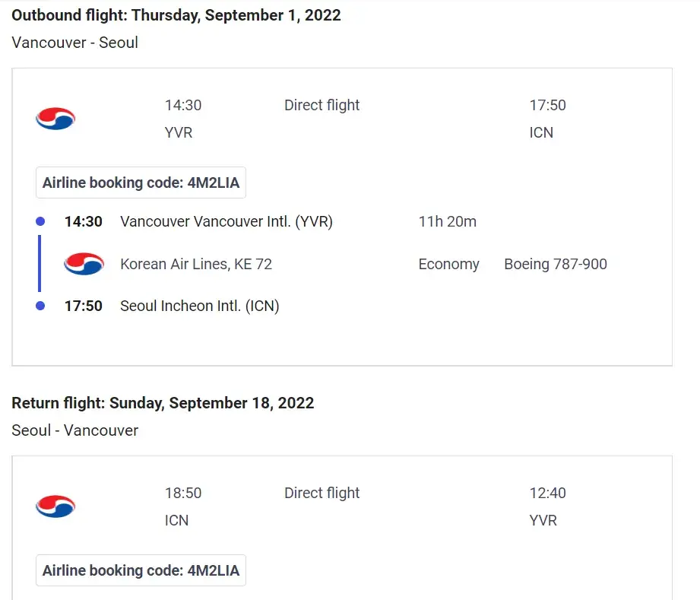Screen dimensions: 700x600
Task: Click the Korean Air logo beside KE 72
Action: click(x=84, y=264)
